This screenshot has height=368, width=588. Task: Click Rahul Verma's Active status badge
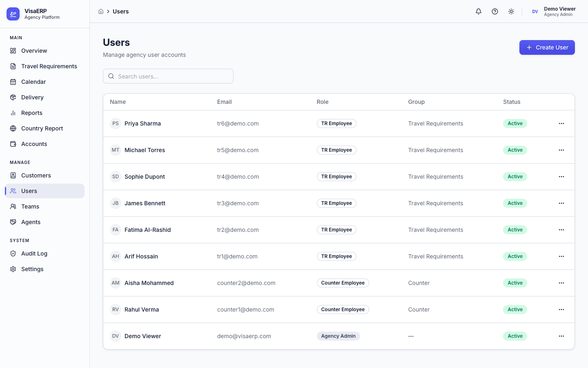515,310
